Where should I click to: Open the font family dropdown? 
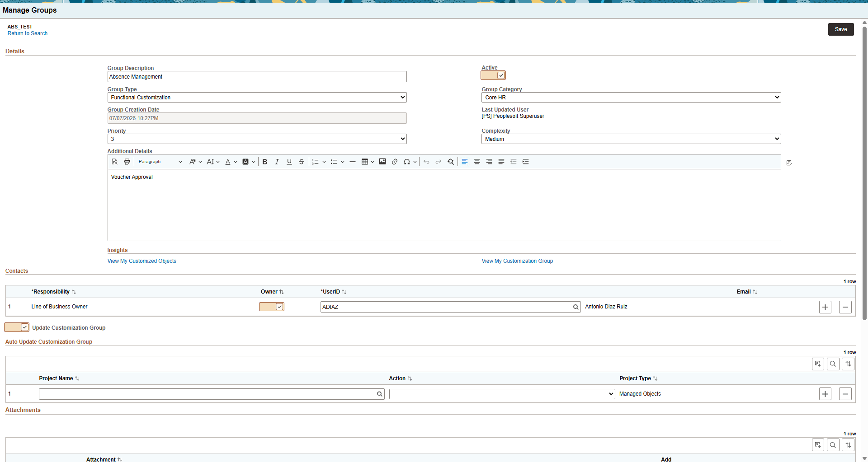[195, 162]
